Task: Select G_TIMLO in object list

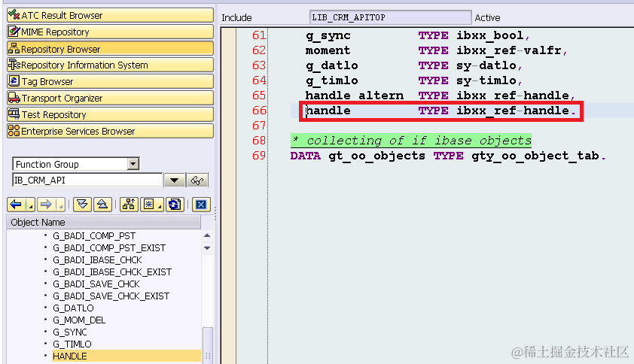Action: click(72, 344)
